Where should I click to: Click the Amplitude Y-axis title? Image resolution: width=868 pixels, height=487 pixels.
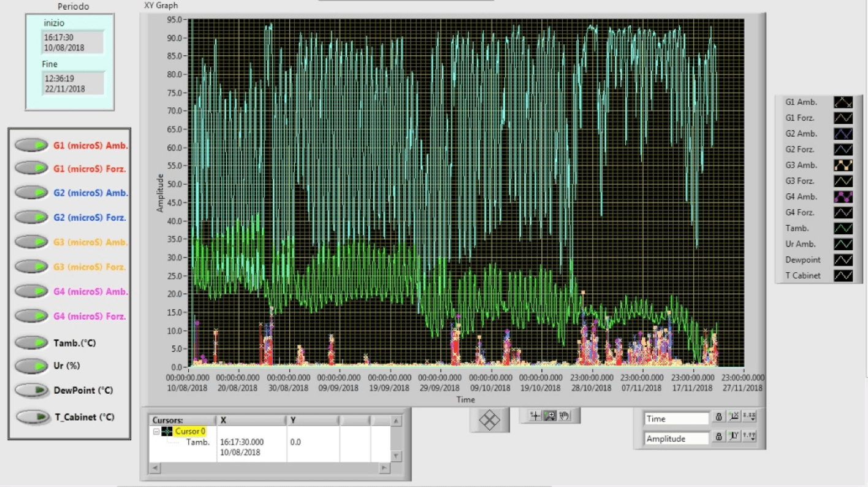[161, 193]
